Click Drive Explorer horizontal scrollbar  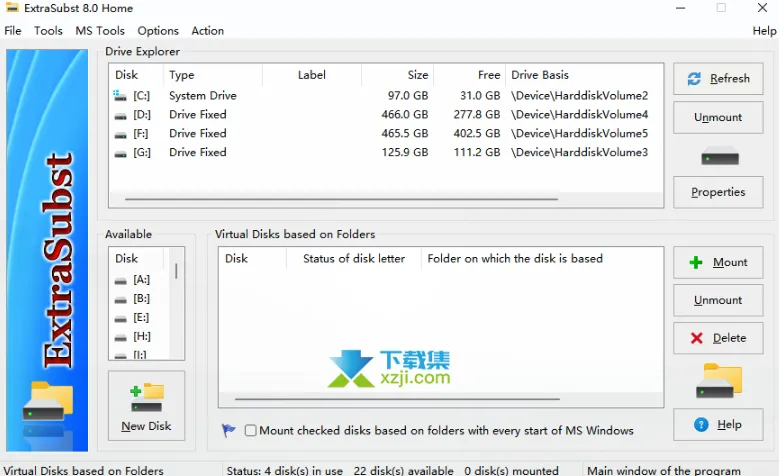pos(341,199)
